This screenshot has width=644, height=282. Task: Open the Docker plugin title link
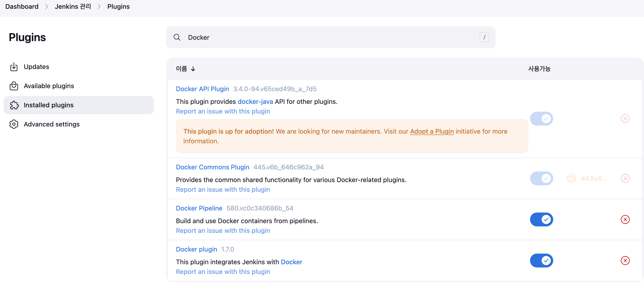pos(196,249)
